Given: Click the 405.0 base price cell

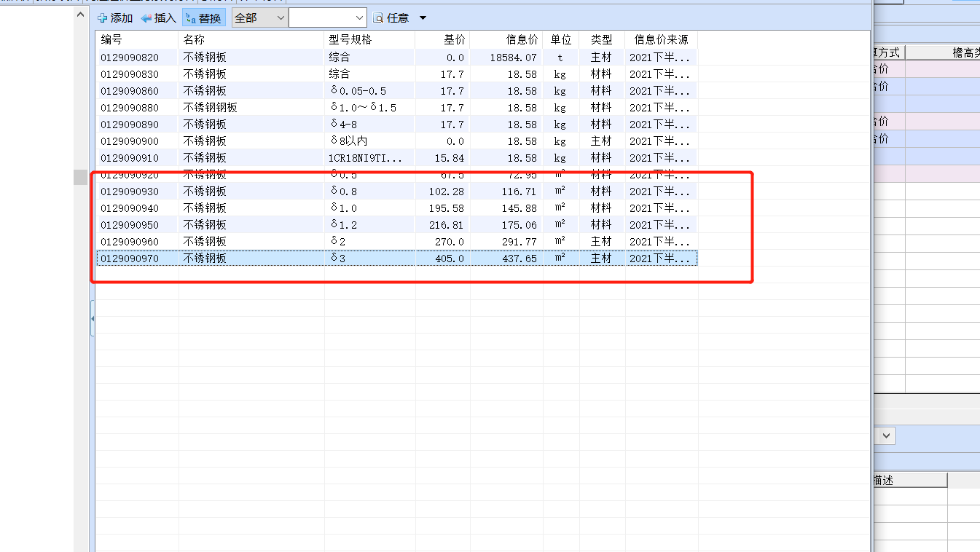Looking at the screenshot, I should tap(442, 259).
